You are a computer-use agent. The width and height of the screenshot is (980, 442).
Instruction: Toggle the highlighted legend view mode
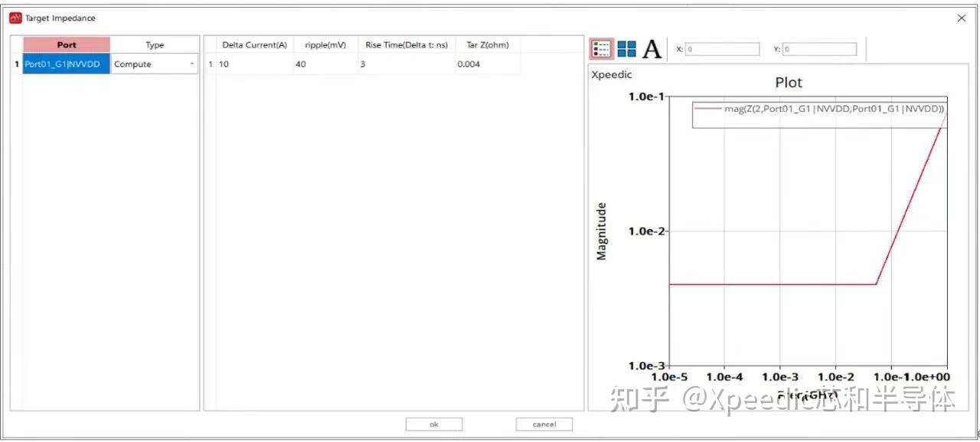coord(602,48)
